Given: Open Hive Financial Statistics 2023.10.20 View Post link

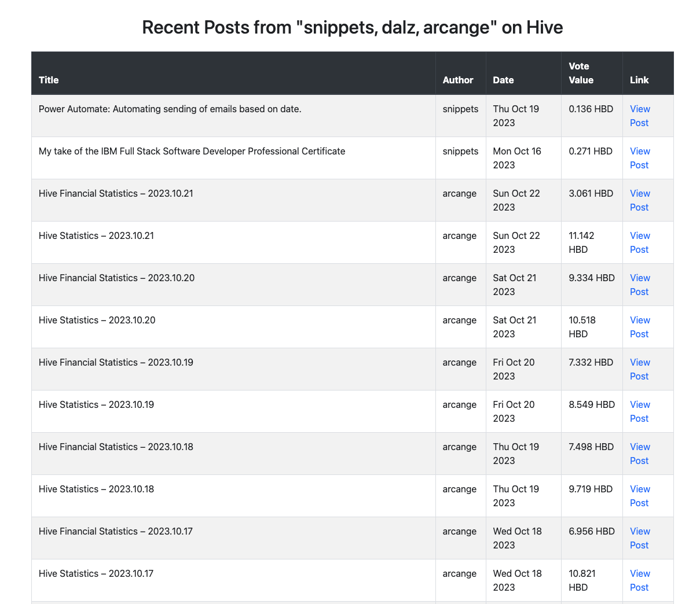Looking at the screenshot, I should click(640, 285).
